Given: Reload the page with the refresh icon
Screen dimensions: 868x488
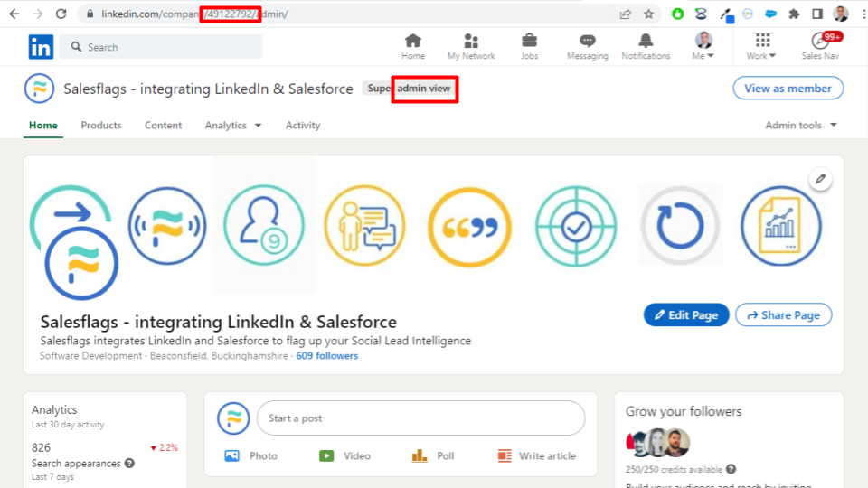Looking at the screenshot, I should click(61, 14).
